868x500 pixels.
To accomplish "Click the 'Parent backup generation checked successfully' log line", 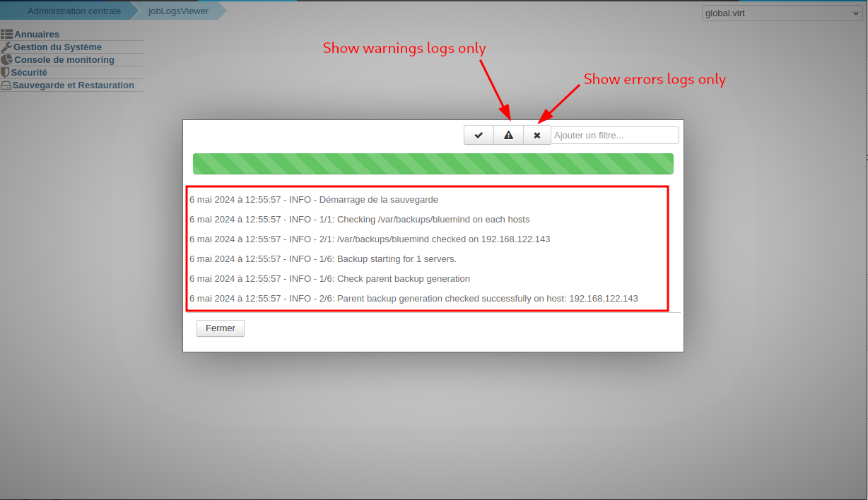I will [414, 299].
